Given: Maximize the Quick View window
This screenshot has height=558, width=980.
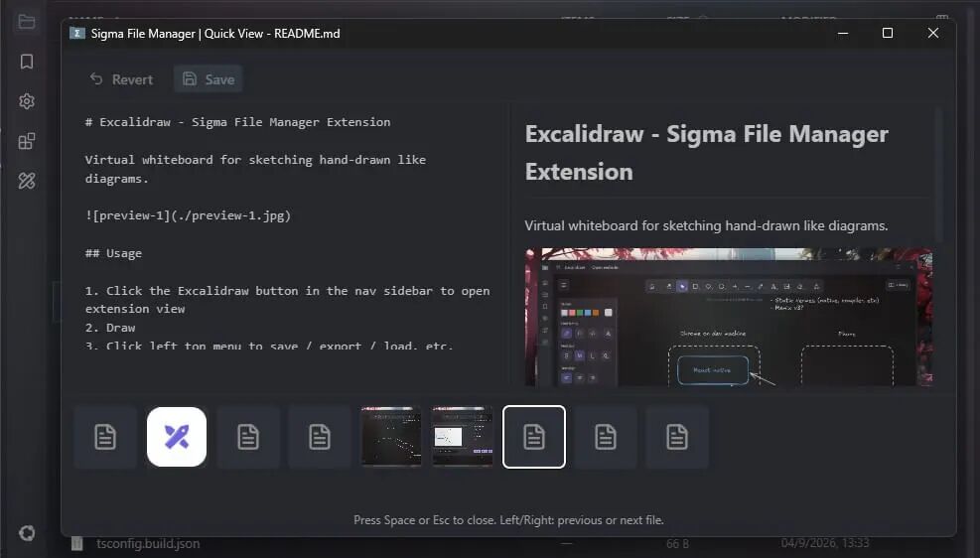Looking at the screenshot, I should coord(888,33).
